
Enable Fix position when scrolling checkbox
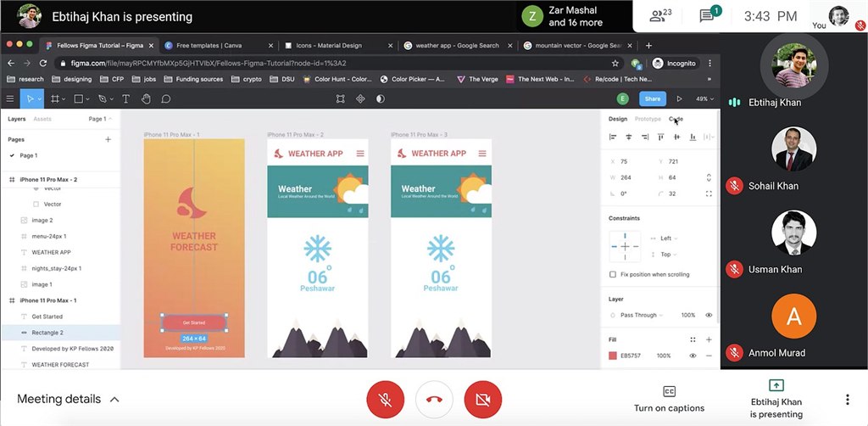point(613,274)
